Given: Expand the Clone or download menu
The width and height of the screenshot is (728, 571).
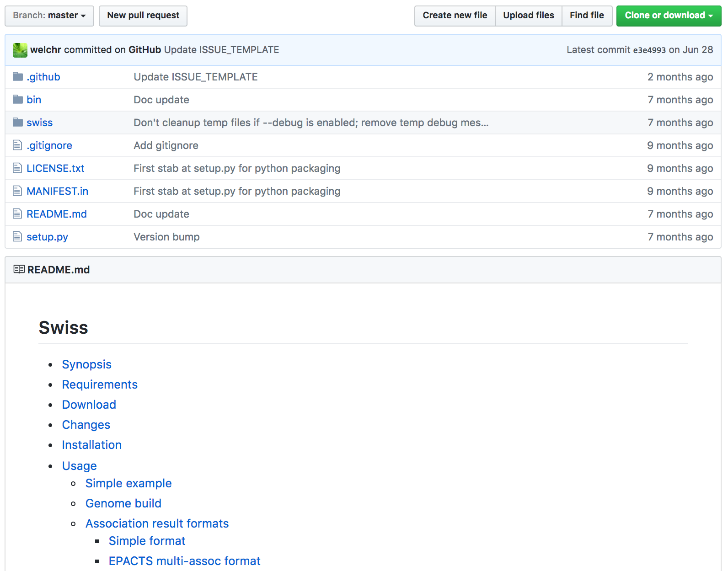Looking at the screenshot, I should click(668, 16).
